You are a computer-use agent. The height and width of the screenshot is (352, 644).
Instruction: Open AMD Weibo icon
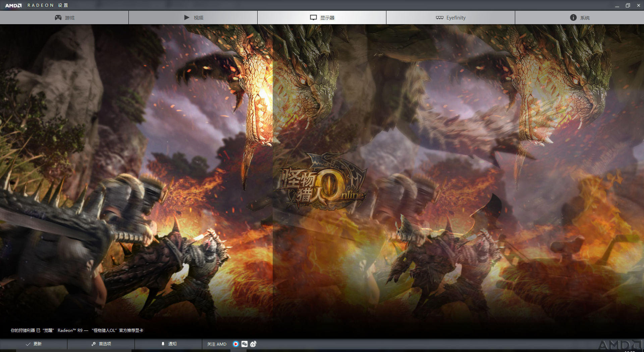point(253,344)
